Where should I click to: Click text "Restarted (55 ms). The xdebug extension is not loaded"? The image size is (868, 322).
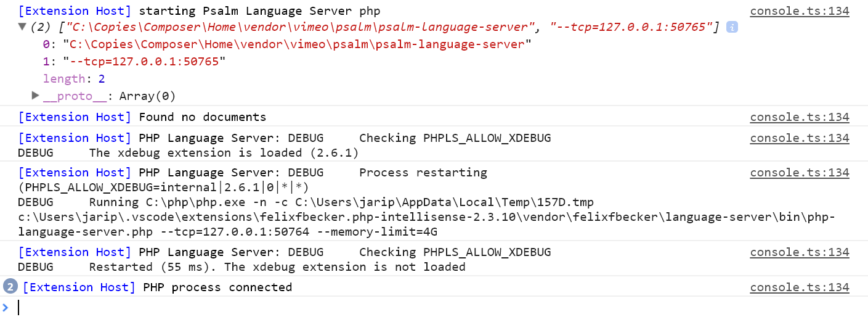pos(277,267)
